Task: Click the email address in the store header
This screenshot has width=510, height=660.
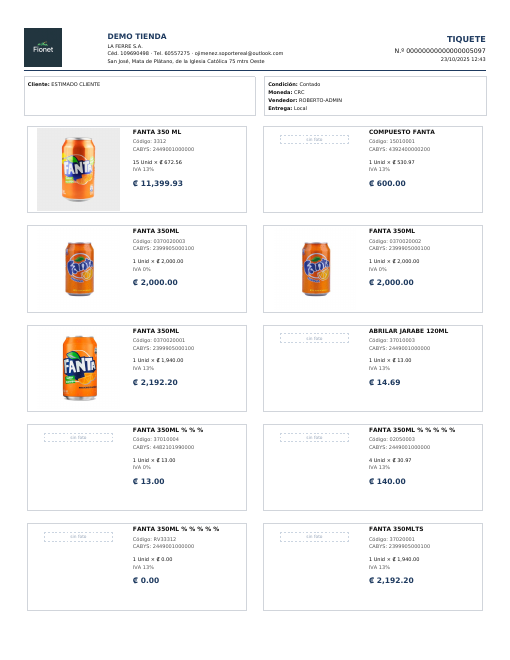Action: [x=239, y=53]
